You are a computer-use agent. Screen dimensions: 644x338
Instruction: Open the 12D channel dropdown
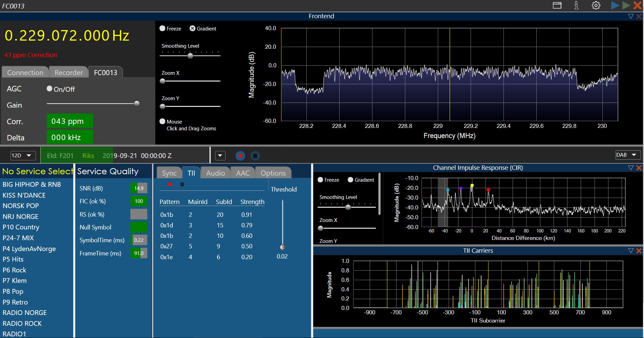click(23, 155)
